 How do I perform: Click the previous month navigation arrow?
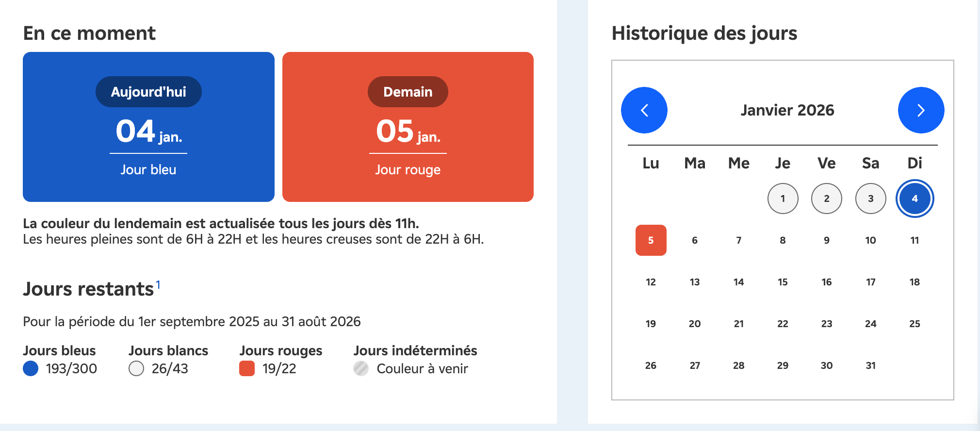tap(644, 110)
